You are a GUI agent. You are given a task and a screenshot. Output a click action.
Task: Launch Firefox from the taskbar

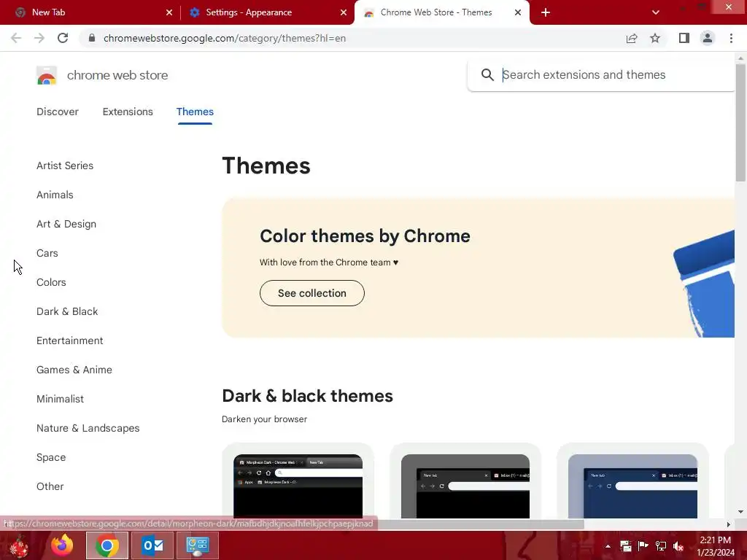point(62,545)
